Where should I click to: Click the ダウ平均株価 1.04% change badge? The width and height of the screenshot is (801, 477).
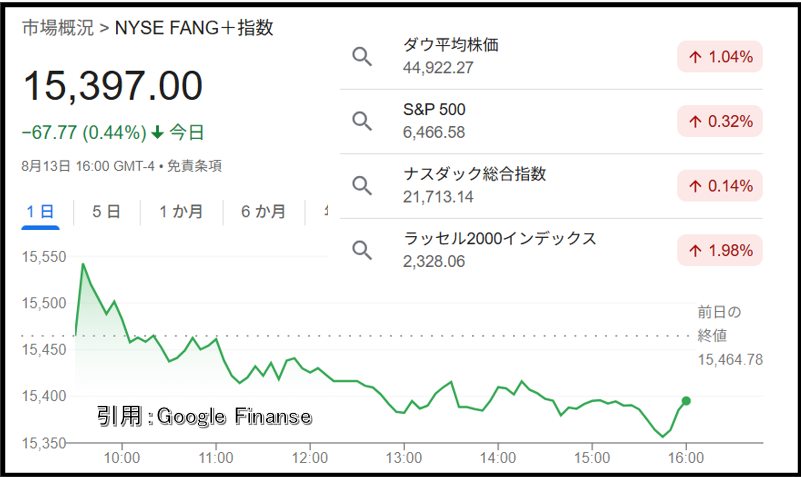click(720, 57)
